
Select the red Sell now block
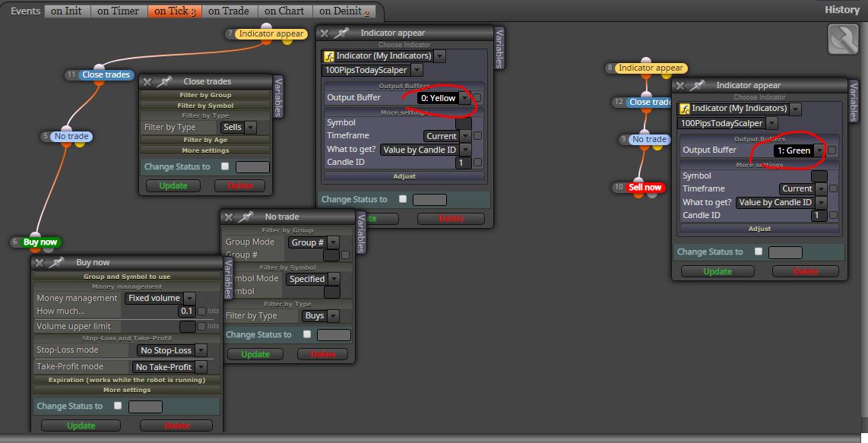645,187
